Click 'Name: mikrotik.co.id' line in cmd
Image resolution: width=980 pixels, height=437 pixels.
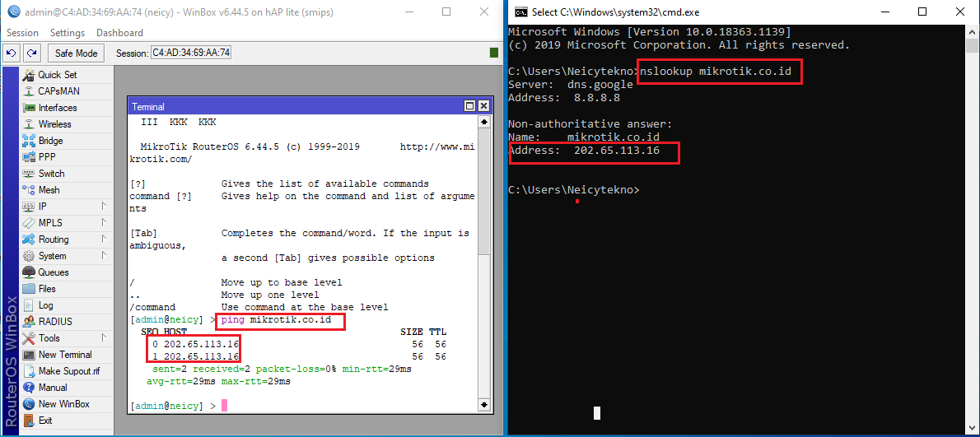click(584, 137)
